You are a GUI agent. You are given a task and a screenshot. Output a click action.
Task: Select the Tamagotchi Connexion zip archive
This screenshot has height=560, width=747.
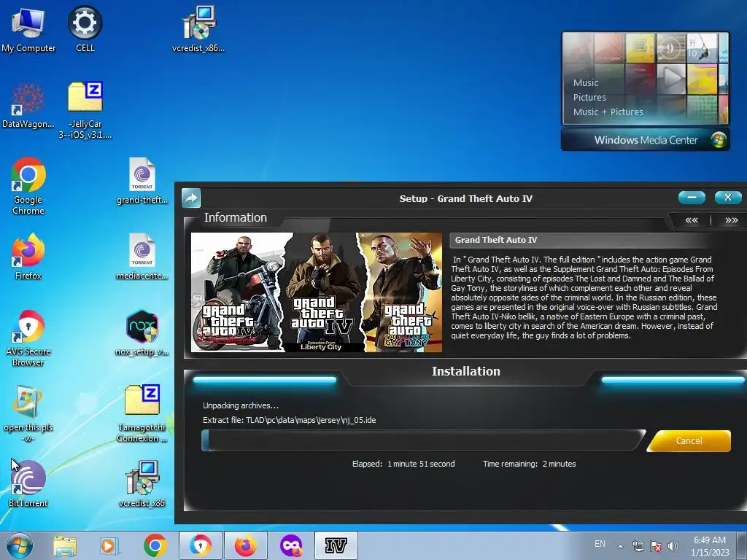[x=142, y=414]
